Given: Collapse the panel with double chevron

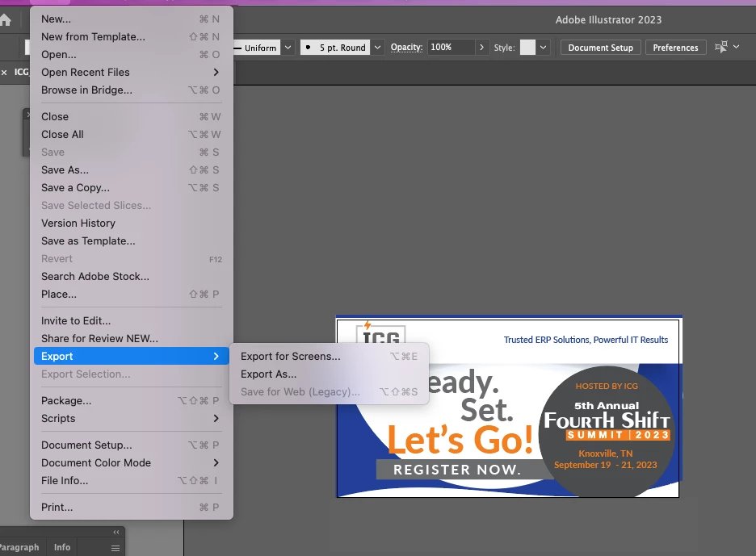Looking at the screenshot, I should (x=116, y=532).
